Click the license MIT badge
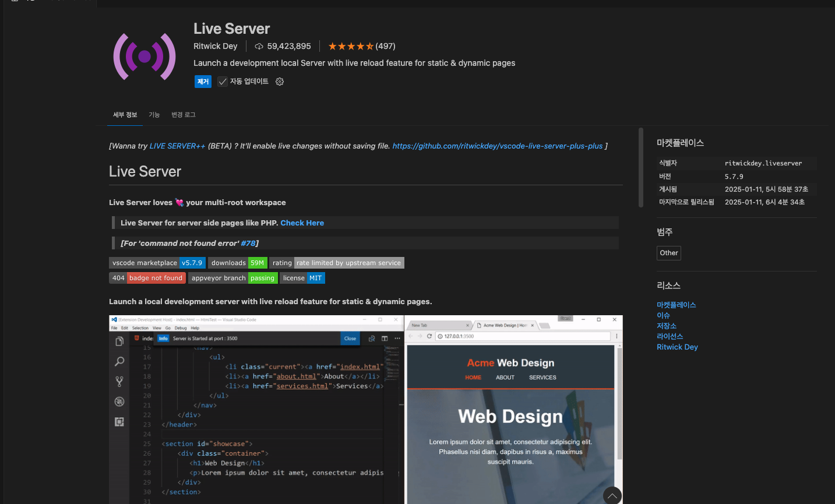This screenshot has height=504, width=835. (302, 278)
